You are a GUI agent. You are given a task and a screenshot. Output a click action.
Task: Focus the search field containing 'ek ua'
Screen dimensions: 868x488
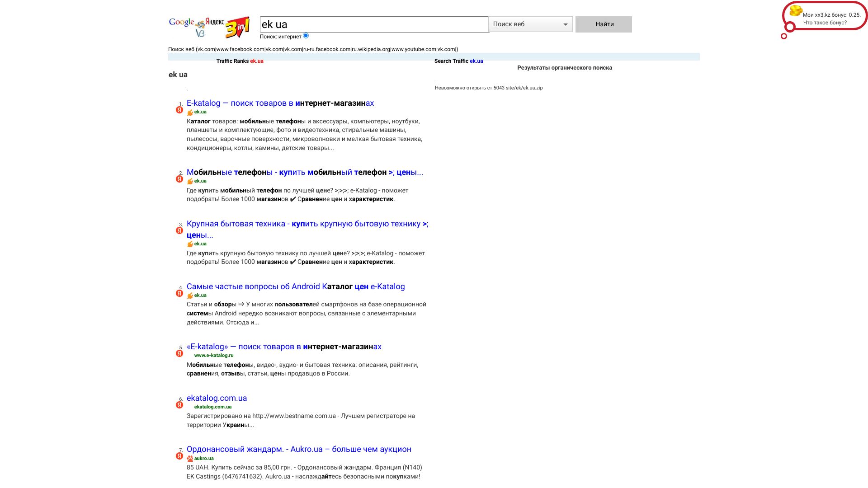tap(374, 24)
